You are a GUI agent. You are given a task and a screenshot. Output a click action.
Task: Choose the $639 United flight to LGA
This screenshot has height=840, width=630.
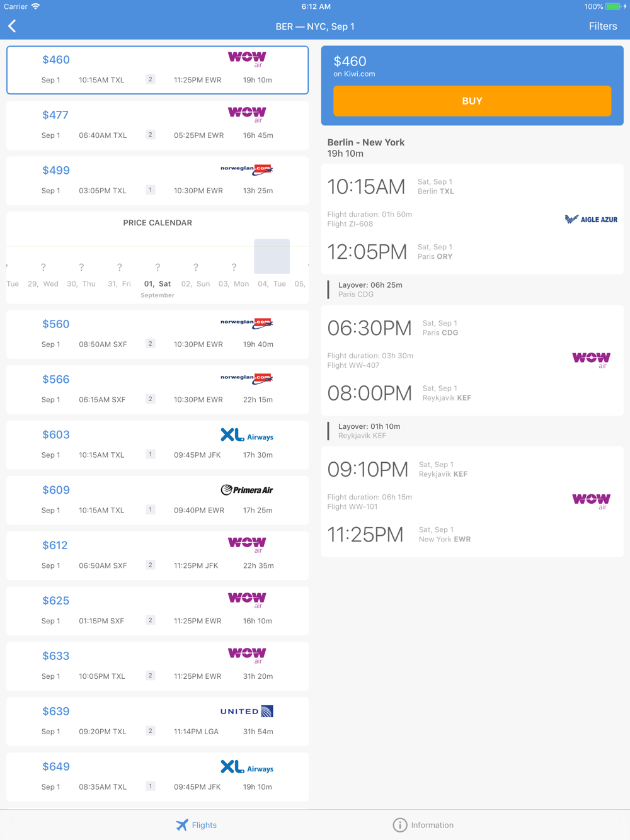point(157,721)
